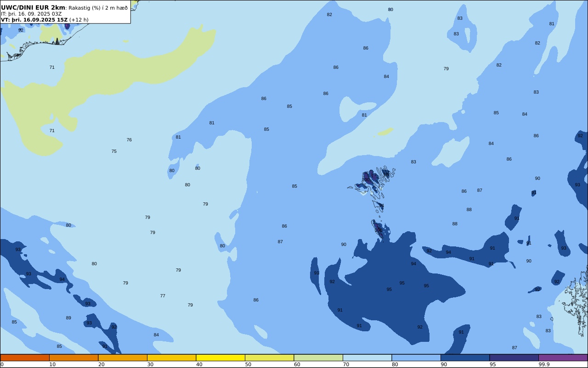Click the map humidity value "76"
The height and width of the screenshot is (368, 588).
point(129,140)
